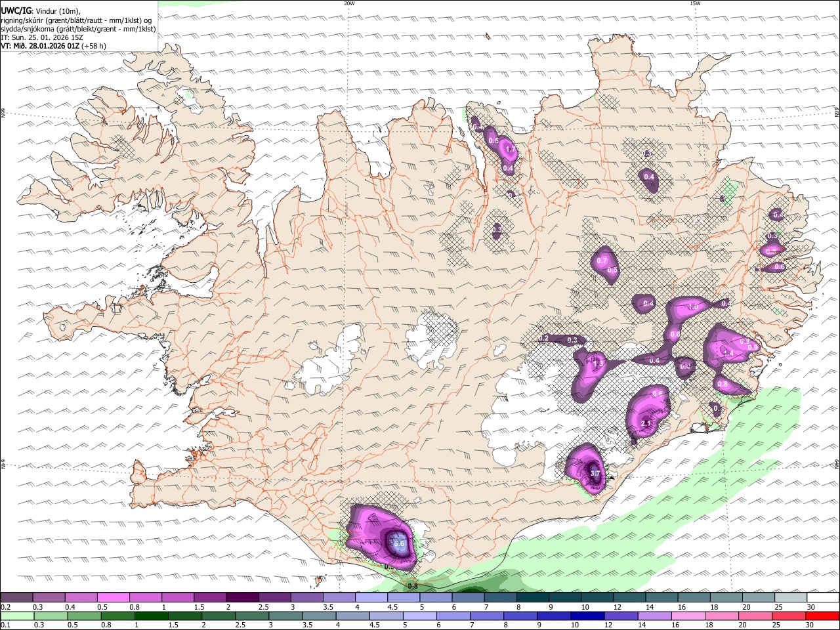
Task: Click the 'slydda/snjókoma (grátt/bleikt/grænt' description line
Action: [78, 29]
